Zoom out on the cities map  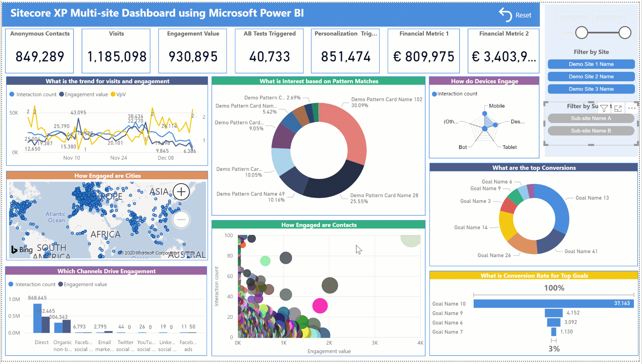tap(181, 220)
